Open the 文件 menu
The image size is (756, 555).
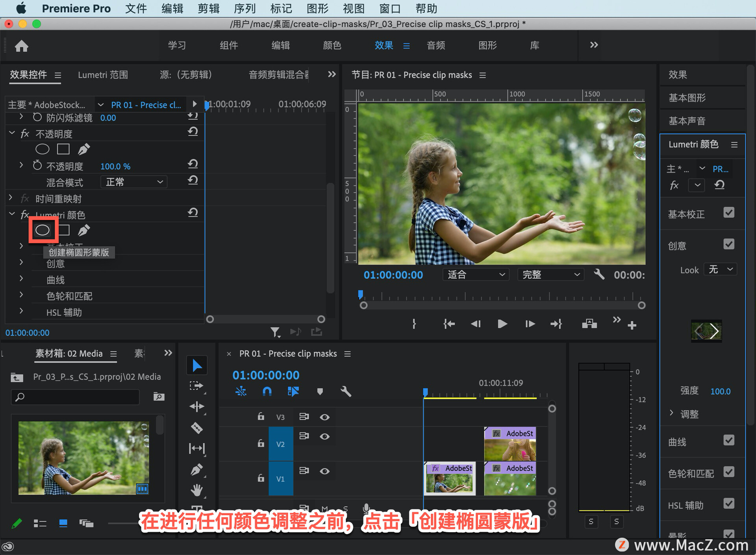tap(136, 8)
